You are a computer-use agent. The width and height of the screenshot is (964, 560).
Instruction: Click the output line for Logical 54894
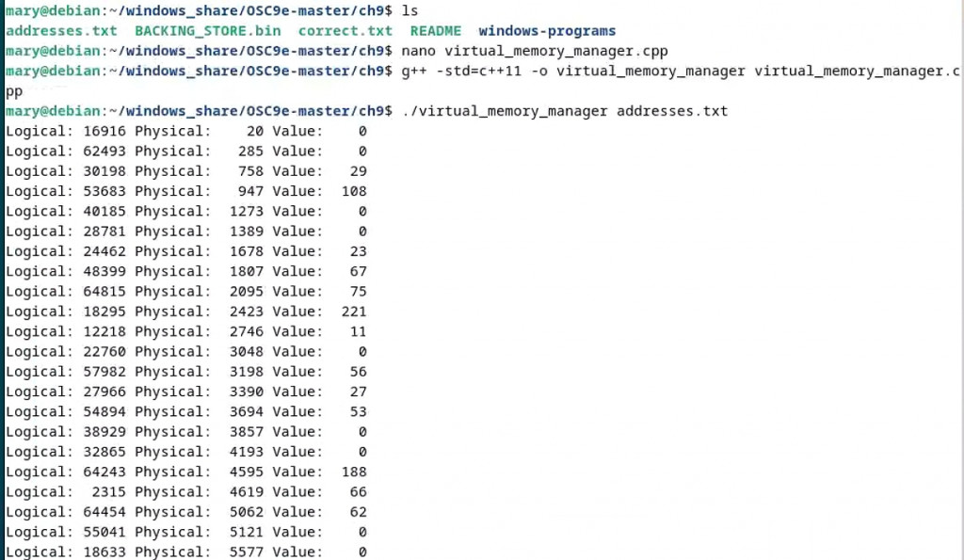point(186,412)
